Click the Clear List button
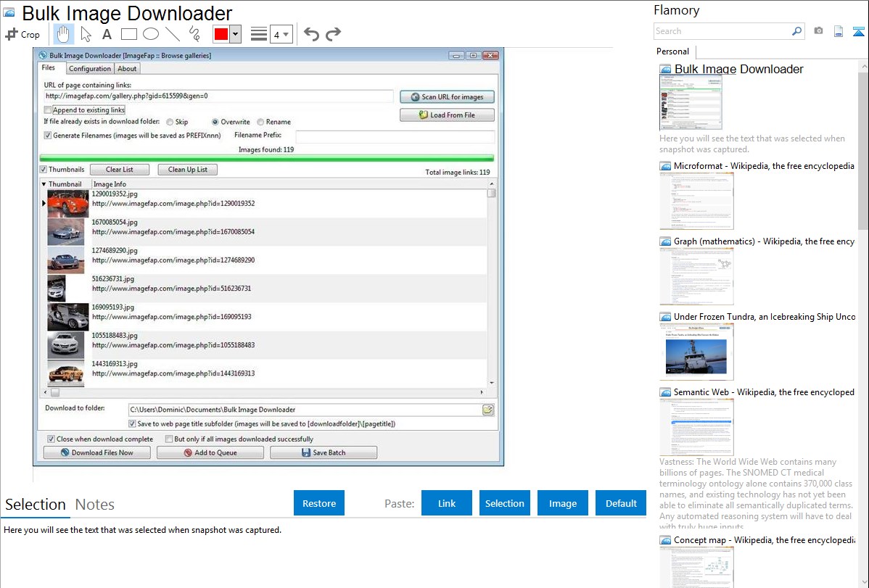Image resolution: width=869 pixels, height=588 pixels. 120,170
